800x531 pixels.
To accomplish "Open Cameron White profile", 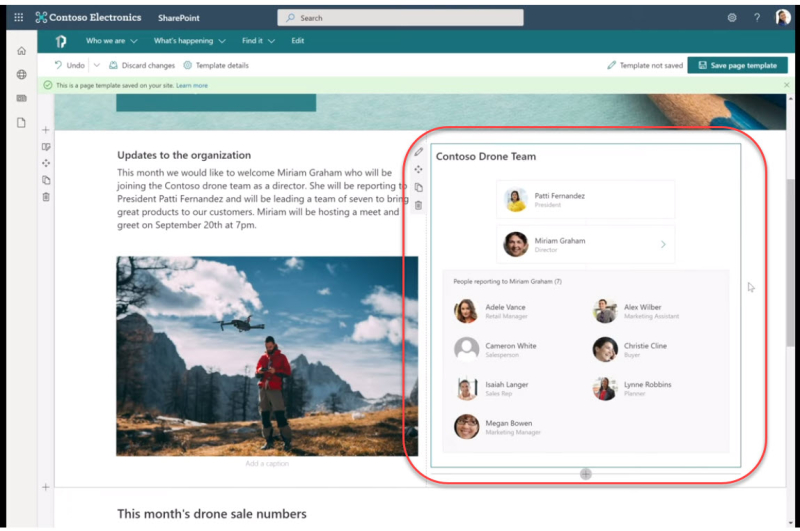I will click(495, 349).
